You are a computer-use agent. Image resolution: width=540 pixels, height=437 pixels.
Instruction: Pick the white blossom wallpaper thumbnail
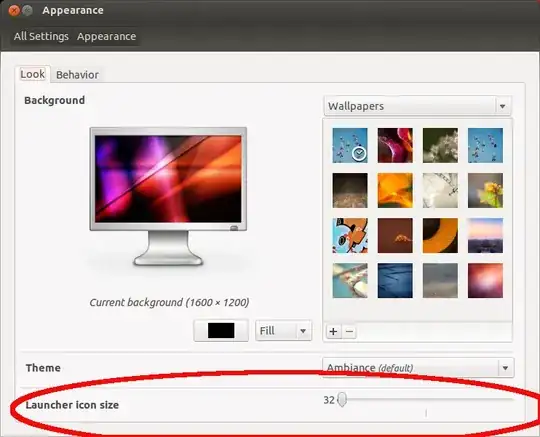(x=440, y=145)
